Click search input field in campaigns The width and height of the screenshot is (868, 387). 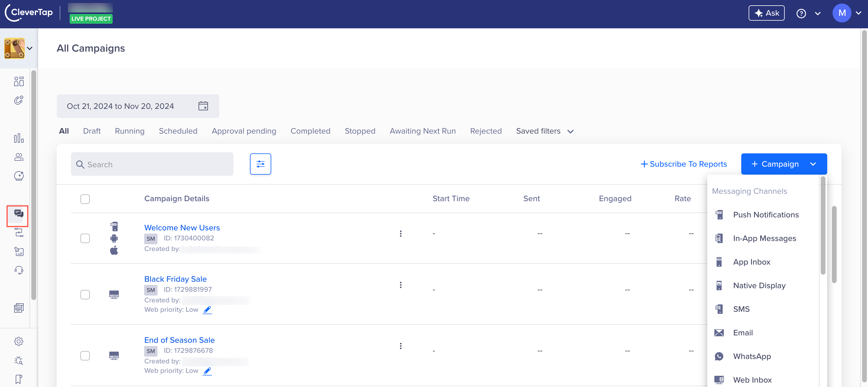152,164
